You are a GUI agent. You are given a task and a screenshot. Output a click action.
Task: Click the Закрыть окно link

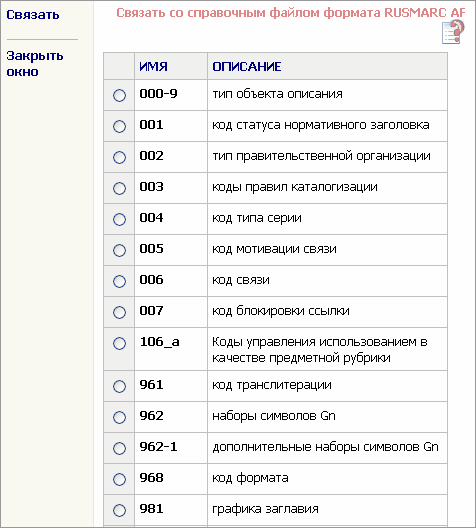tap(35, 64)
